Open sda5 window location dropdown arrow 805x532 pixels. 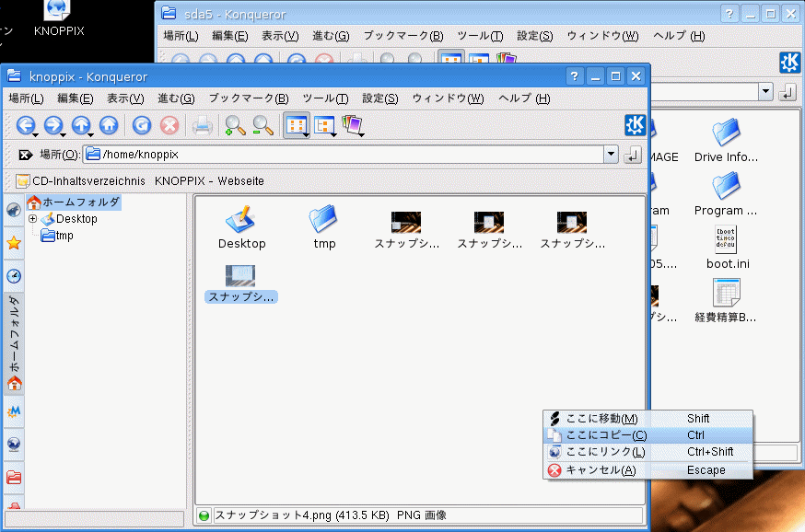coord(765,91)
